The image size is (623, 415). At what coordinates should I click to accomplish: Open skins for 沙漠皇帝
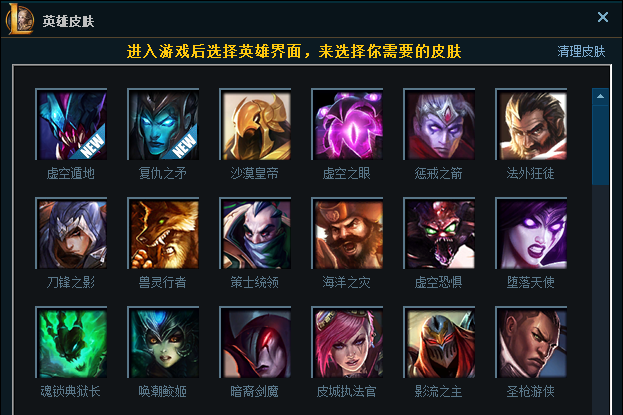255,124
